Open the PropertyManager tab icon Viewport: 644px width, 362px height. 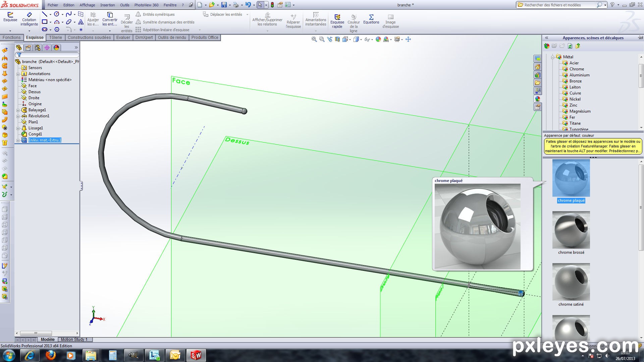(x=28, y=48)
